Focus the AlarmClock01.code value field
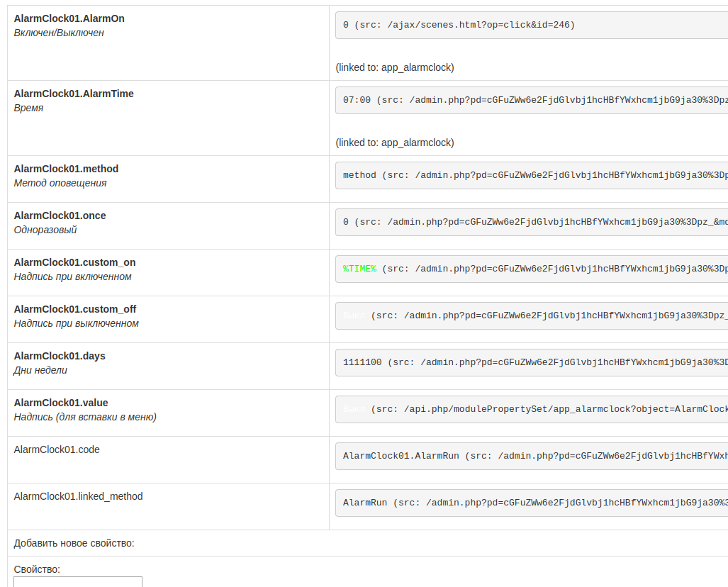 [532, 456]
